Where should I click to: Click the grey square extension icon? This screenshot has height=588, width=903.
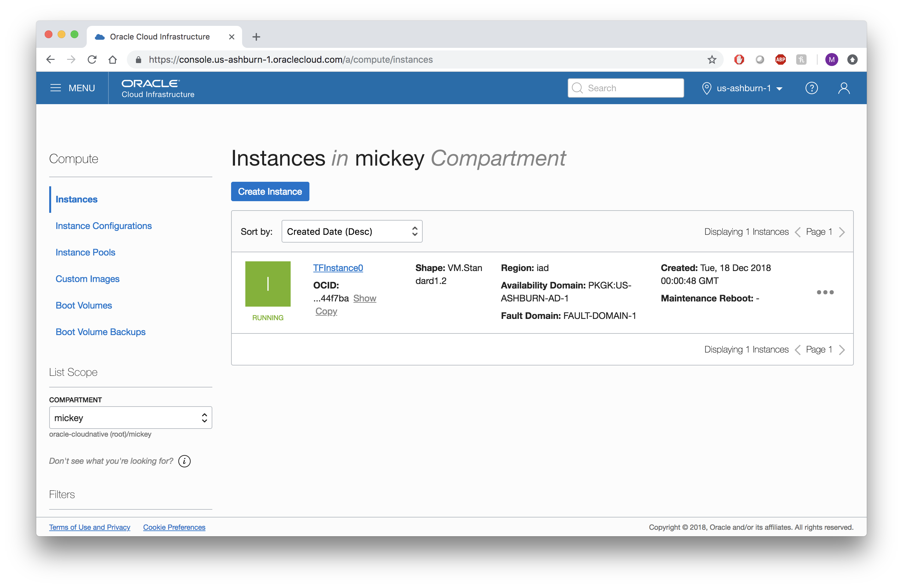[801, 60]
